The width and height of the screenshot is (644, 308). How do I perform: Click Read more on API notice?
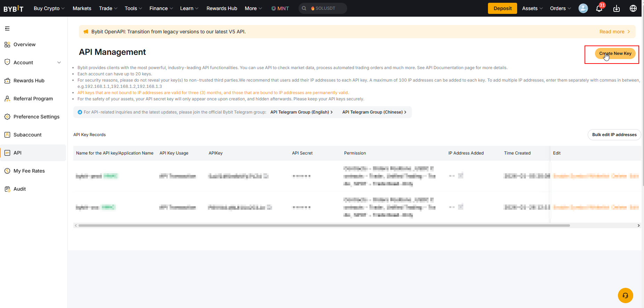coord(614,32)
